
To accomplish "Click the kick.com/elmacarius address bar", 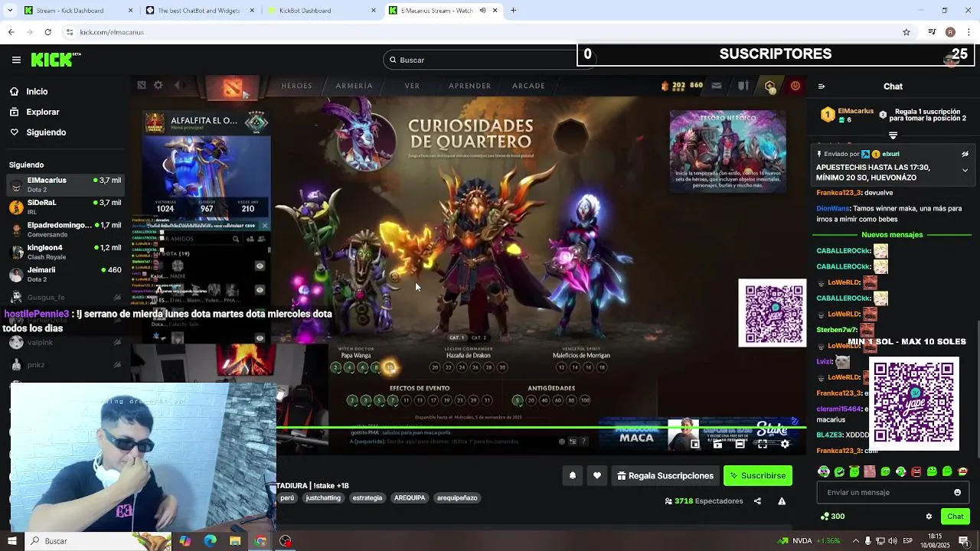I will click(490, 32).
